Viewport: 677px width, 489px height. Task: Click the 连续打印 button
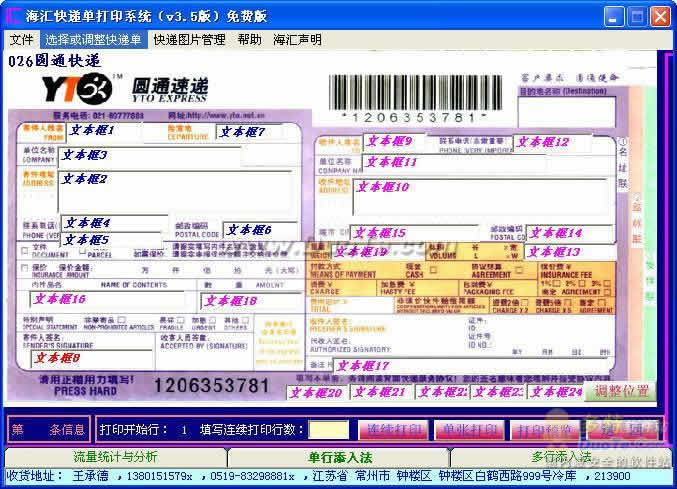tap(393, 430)
